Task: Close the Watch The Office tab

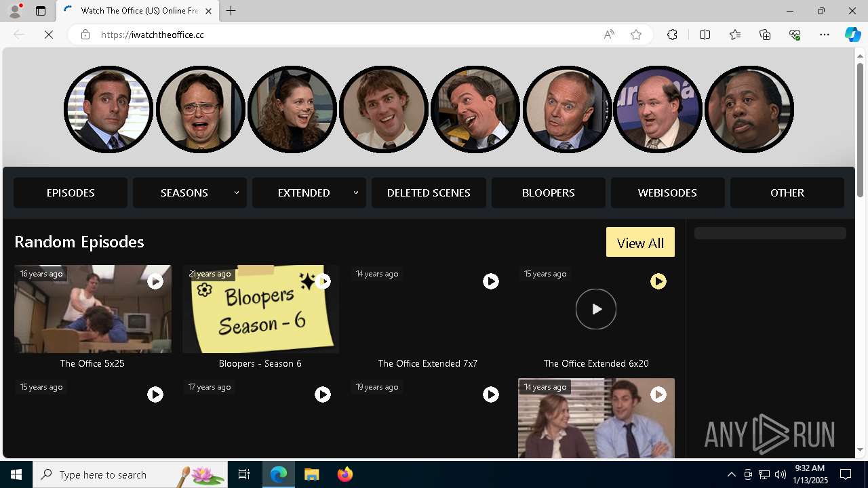Action: (x=208, y=11)
